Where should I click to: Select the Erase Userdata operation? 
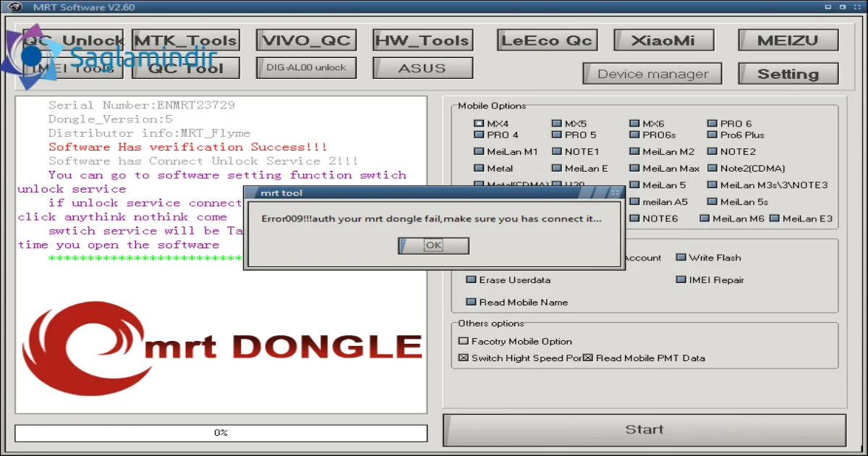pos(509,279)
